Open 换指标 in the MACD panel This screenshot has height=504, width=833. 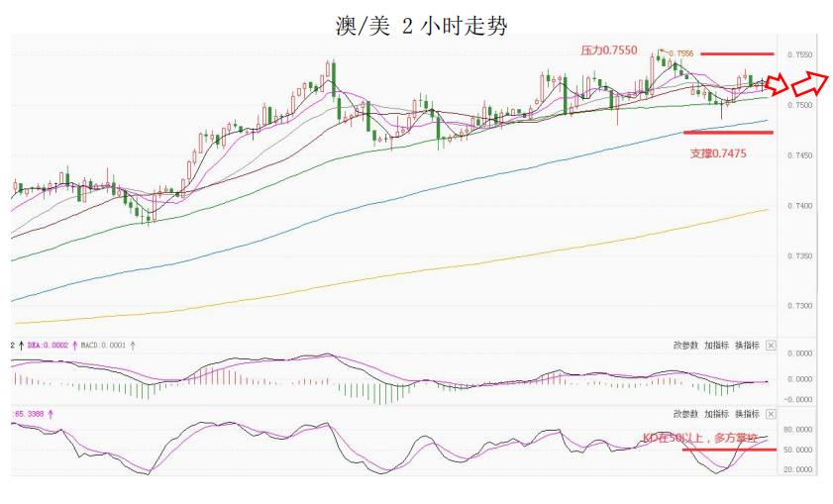coord(748,346)
